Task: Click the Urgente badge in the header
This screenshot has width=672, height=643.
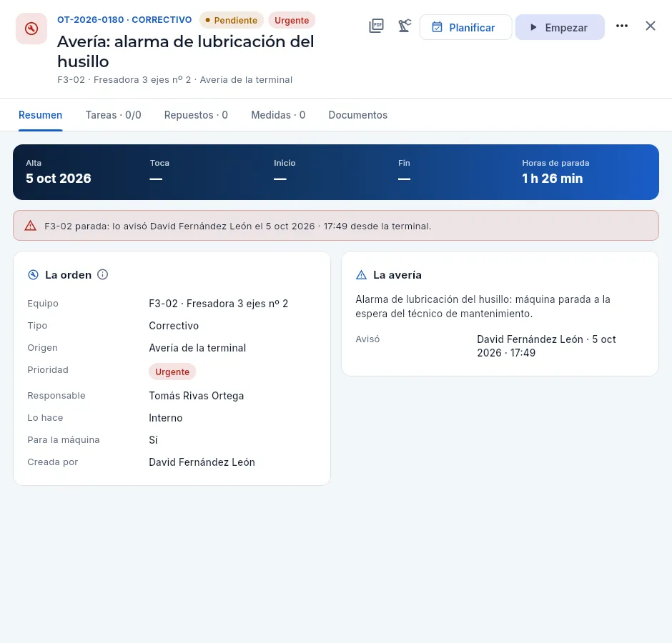Action: (x=292, y=20)
